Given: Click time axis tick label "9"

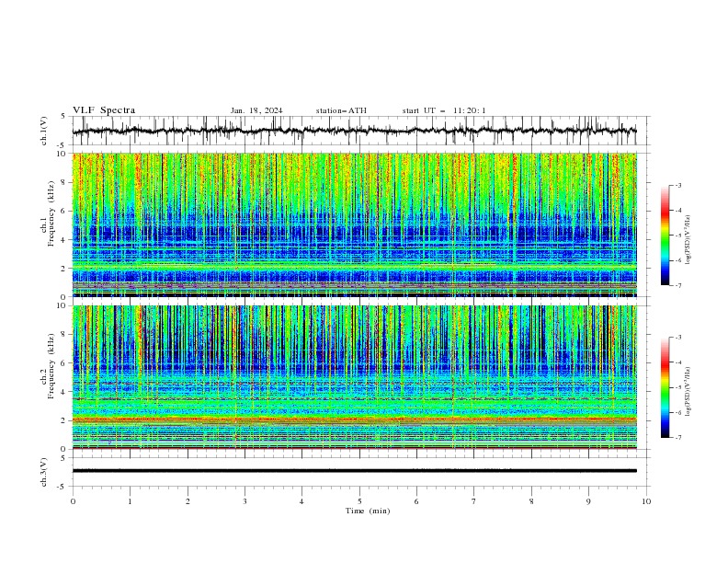Looking at the screenshot, I should pos(588,501).
